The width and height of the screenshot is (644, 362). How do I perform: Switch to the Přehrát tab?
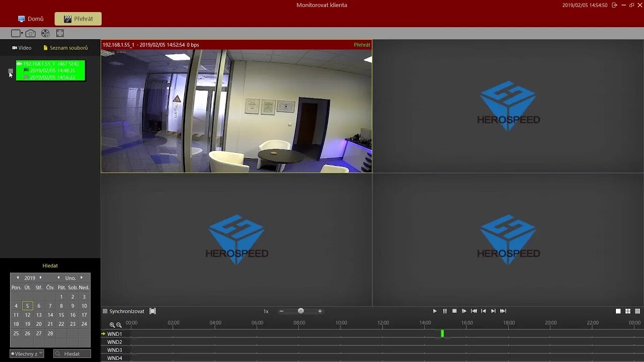[x=78, y=19]
